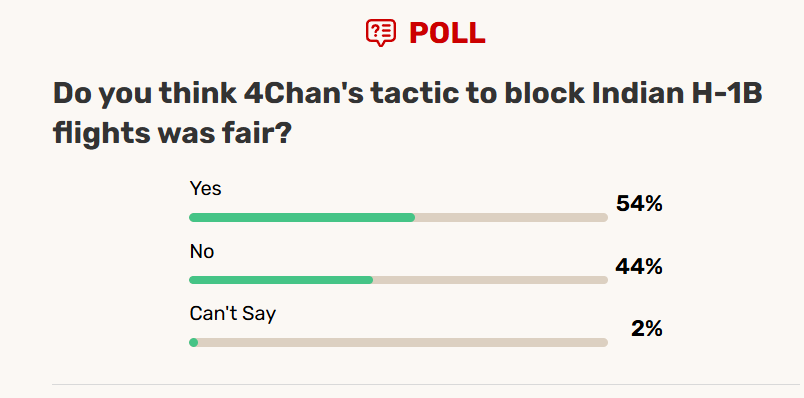Click the small green dot on the Can't Say bar
The width and height of the screenshot is (804, 398).
(x=193, y=342)
